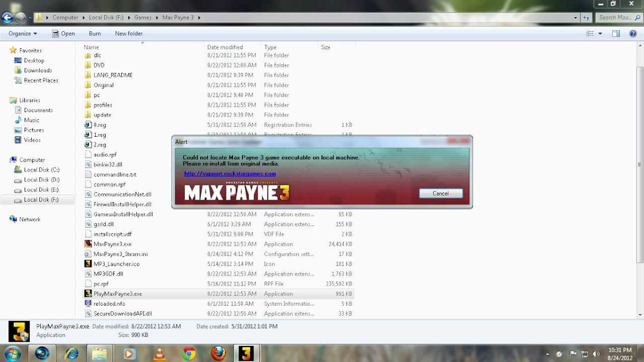Open Firefox from taskbar

(x=218, y=353)
